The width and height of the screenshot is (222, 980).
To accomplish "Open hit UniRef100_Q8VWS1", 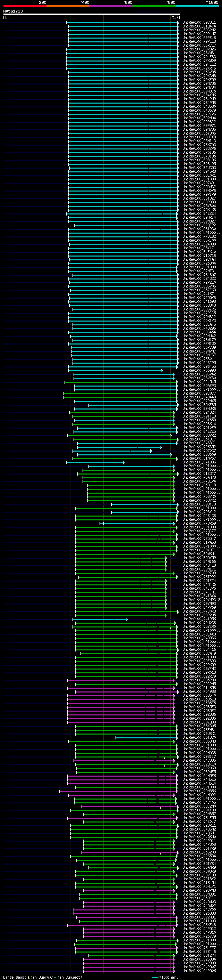I will pyautogui.click(x=199, y=53).
